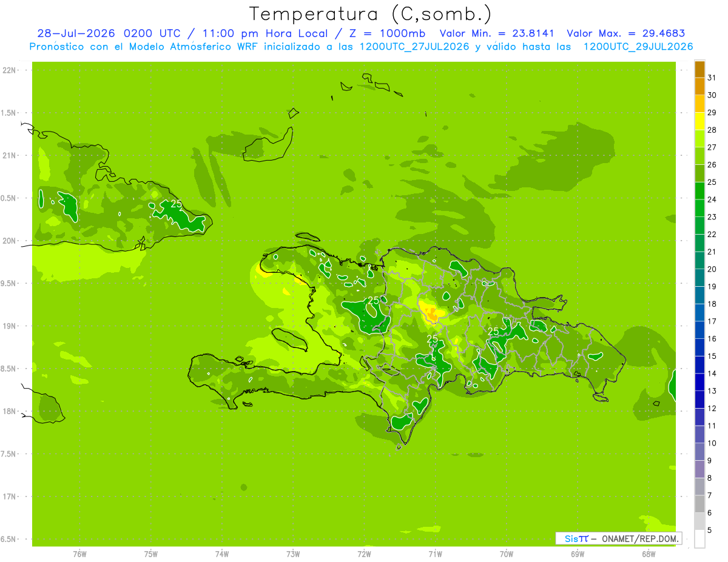Click the 19N latitude label
The width and height of the screenshot is (728, 562).
tap(9, 326)
